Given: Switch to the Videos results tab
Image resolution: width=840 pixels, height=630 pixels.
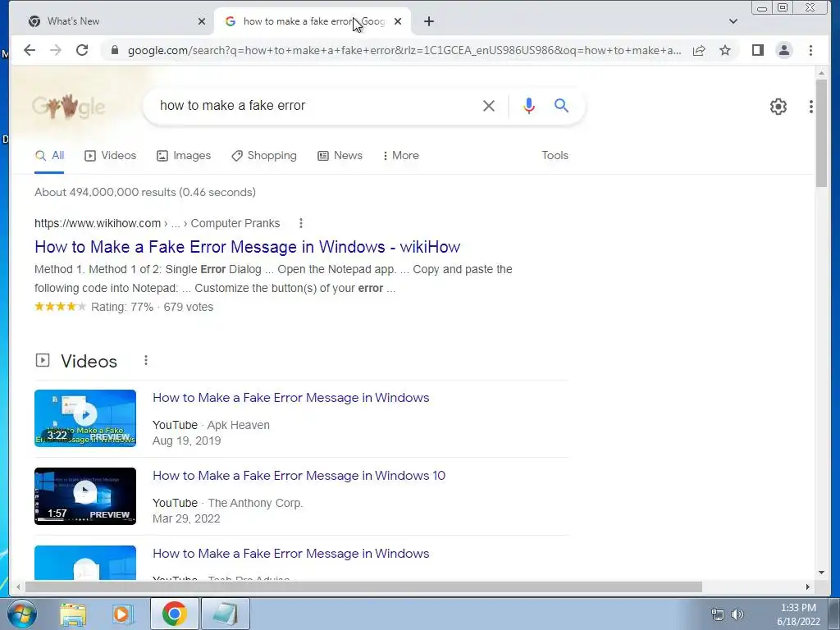Looking at the screenshot, I should 111,155.
